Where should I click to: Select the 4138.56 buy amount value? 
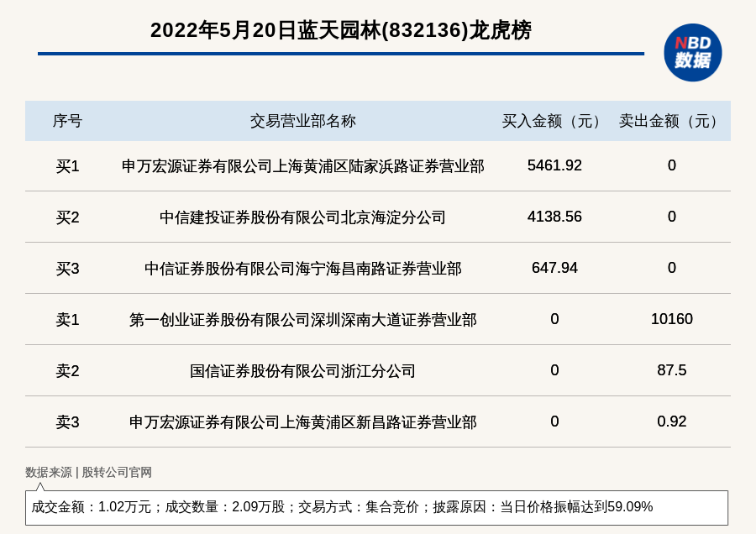554,217
